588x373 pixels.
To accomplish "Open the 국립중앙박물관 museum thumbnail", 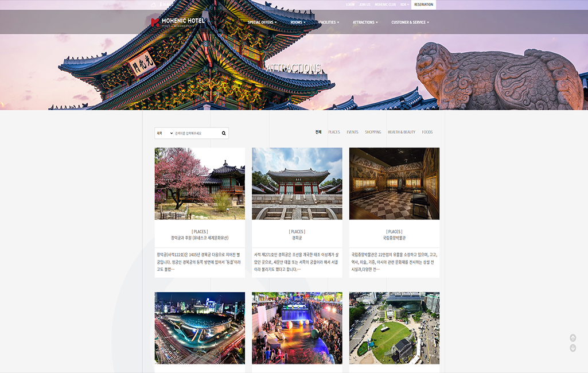I will [395, 184].
